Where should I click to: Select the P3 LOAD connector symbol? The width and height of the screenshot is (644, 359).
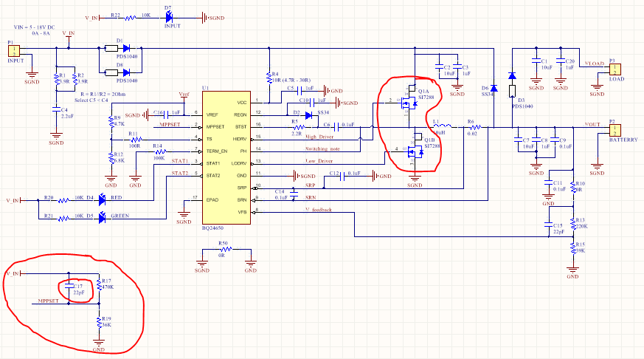pyautogui.click(x=614, y=69)
